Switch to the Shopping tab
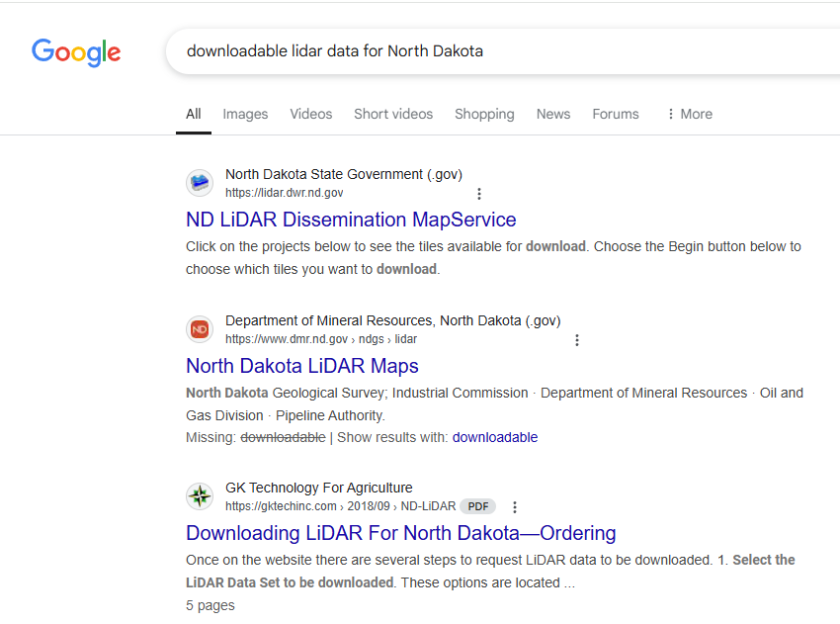This screenshot has width=840, height=624. pos(484,114)
